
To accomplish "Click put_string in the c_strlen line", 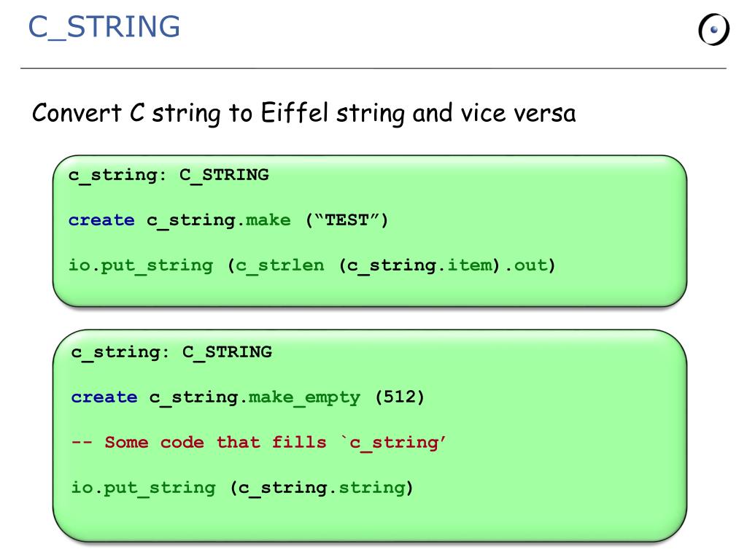I will pyautogui.click(x=157, y=265).
